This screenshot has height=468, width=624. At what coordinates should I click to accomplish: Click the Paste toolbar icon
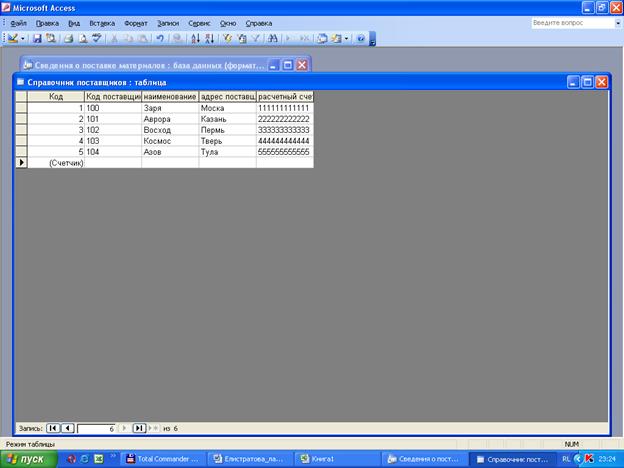click(x=143, y=39)
